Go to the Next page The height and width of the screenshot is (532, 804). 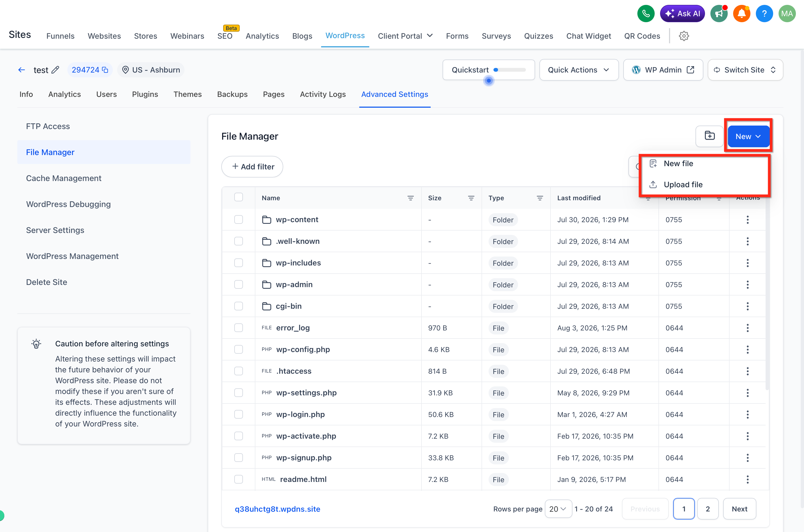(x=740, y=509)
